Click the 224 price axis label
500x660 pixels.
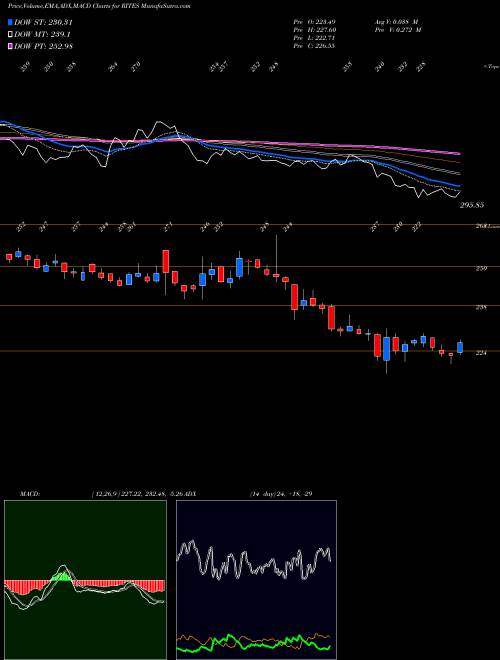point(481,353)
